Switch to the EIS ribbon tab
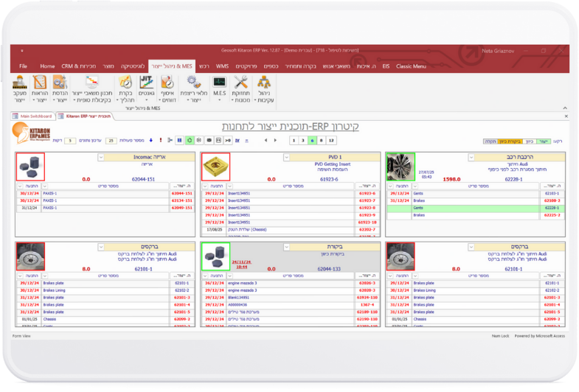 click(x=386, y=66)
